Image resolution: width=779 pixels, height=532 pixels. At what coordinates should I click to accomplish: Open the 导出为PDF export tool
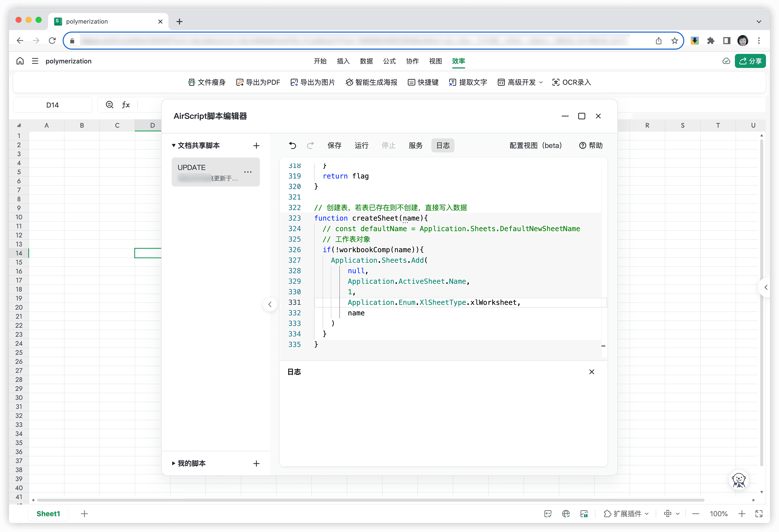tap(258, 82)
